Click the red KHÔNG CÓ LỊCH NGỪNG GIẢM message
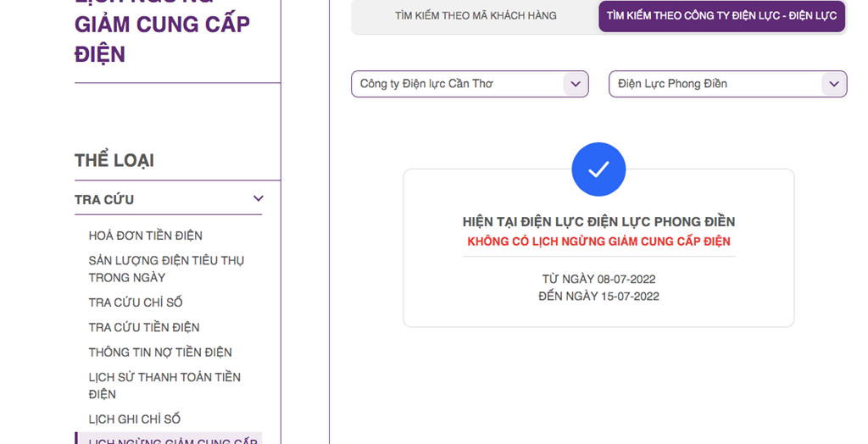The height and width of the screenshot is (444, 868). point(598,241)
